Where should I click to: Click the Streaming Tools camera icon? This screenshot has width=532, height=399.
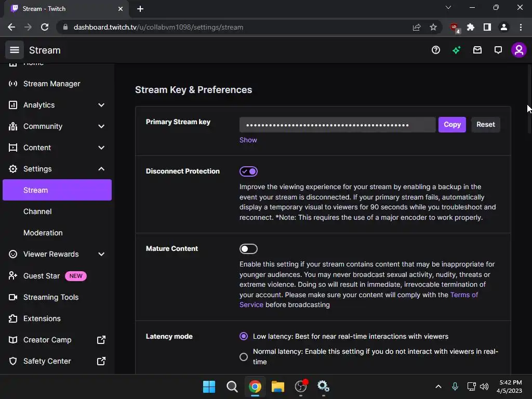[x=13, y=297]
